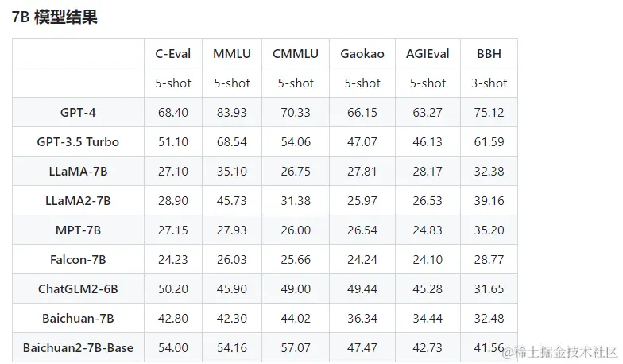Select the GPT-4 row label
The width and height of the screenshot is (623, 364).
pos(78,113)
